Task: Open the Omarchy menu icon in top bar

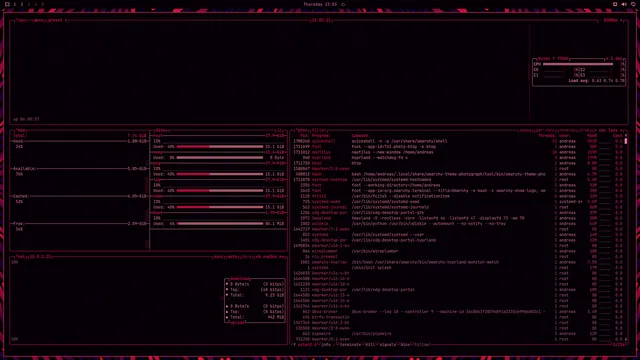Action: (7, 4)
